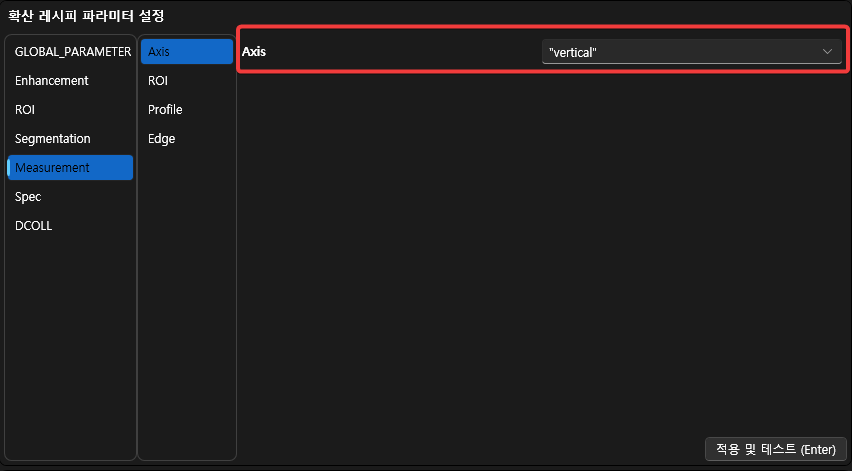Switch to the Edge sub-item

click(x=162, y=138)
